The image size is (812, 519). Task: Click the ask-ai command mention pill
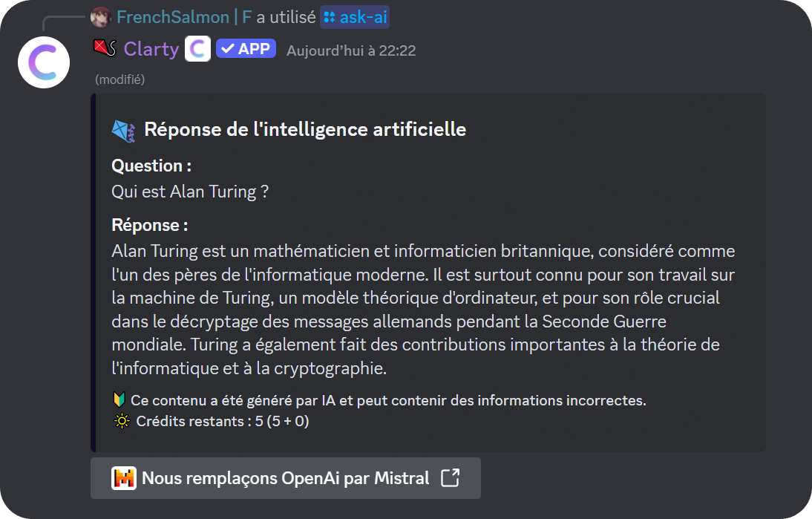pos(355,17)
